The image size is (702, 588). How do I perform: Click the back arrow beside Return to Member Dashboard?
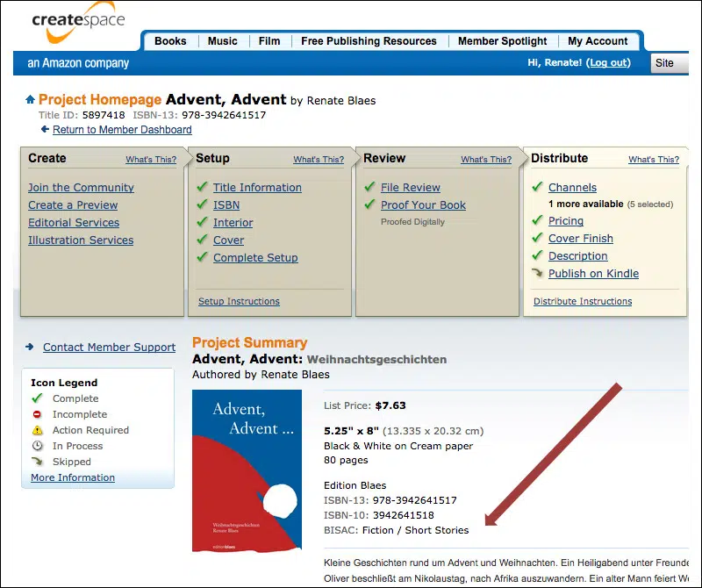[x=45, y=129]
